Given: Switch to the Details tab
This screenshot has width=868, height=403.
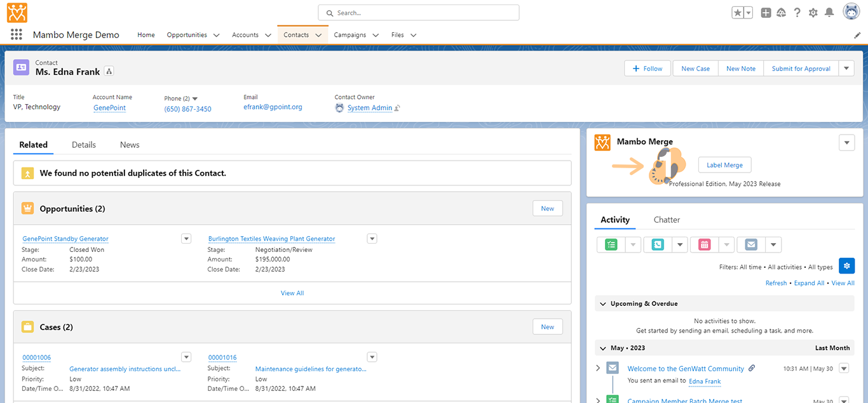Looking at the screenshot, I should point(83,145).
